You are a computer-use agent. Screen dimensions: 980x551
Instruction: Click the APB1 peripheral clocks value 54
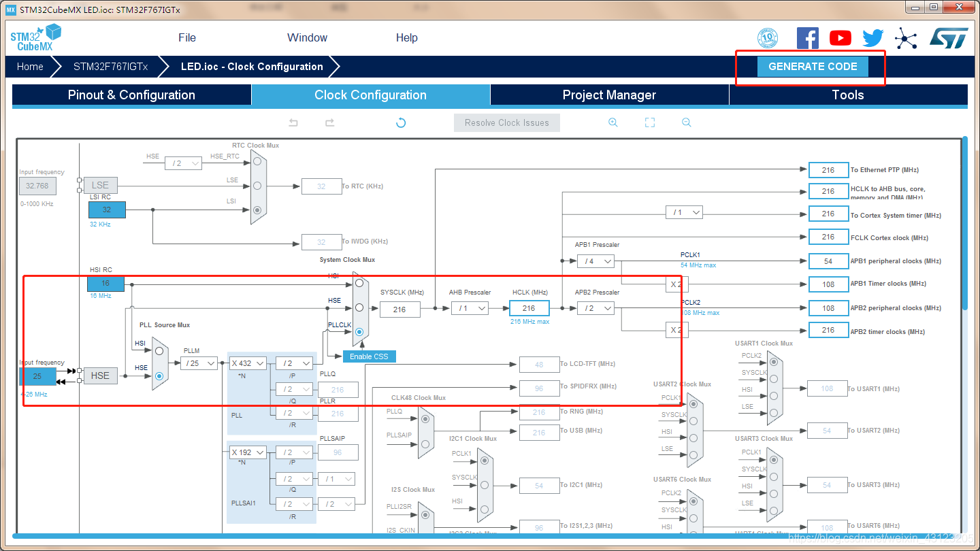[828, 261]
